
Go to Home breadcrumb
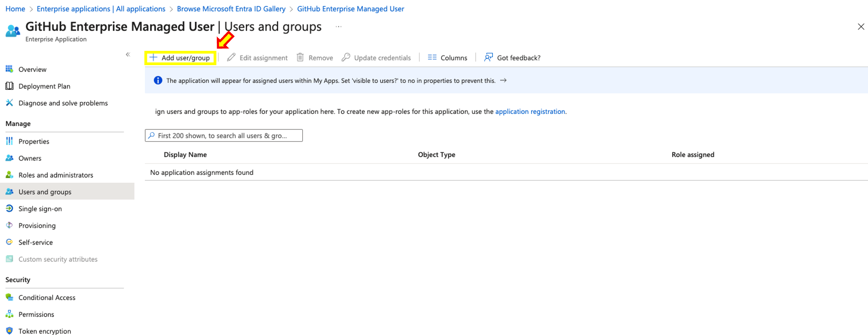pos(15,9)
